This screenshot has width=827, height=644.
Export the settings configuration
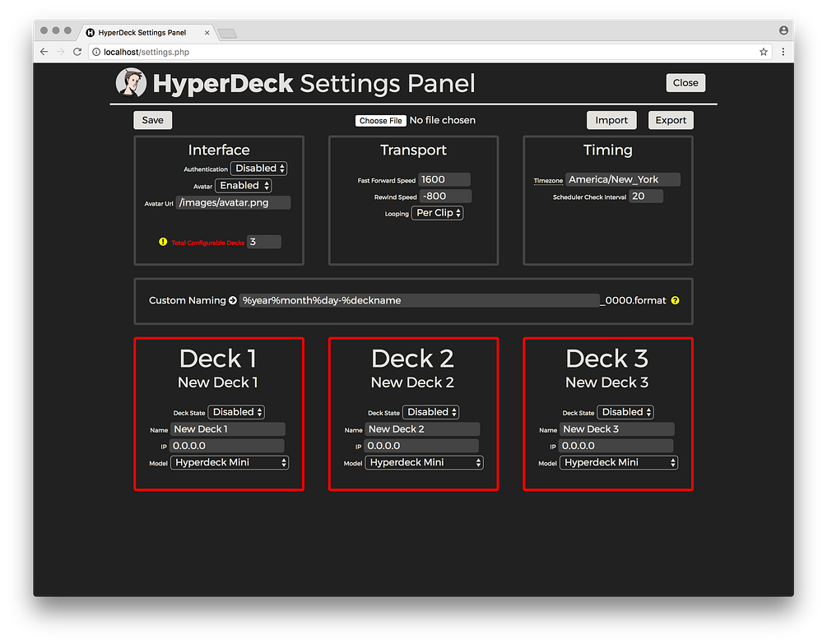(670, 119)
